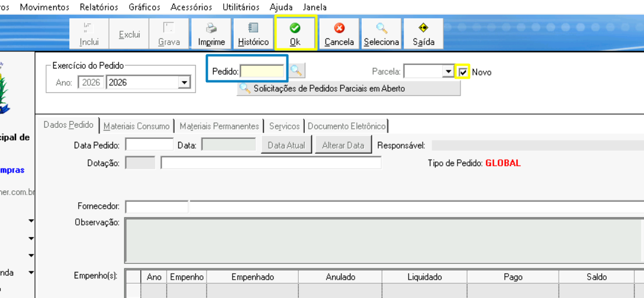Expand the Ano 2026 dropdown

[185, 83]
